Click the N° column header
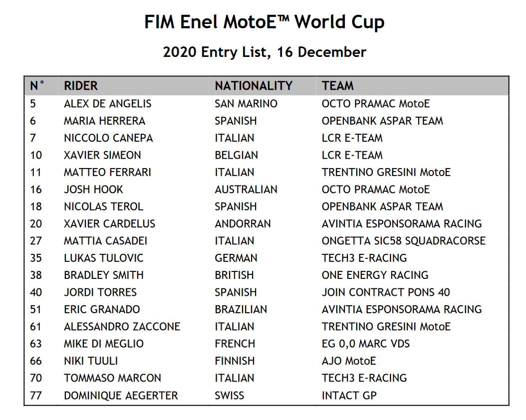This screenshot has width=526, height=420. pos(37,86)
